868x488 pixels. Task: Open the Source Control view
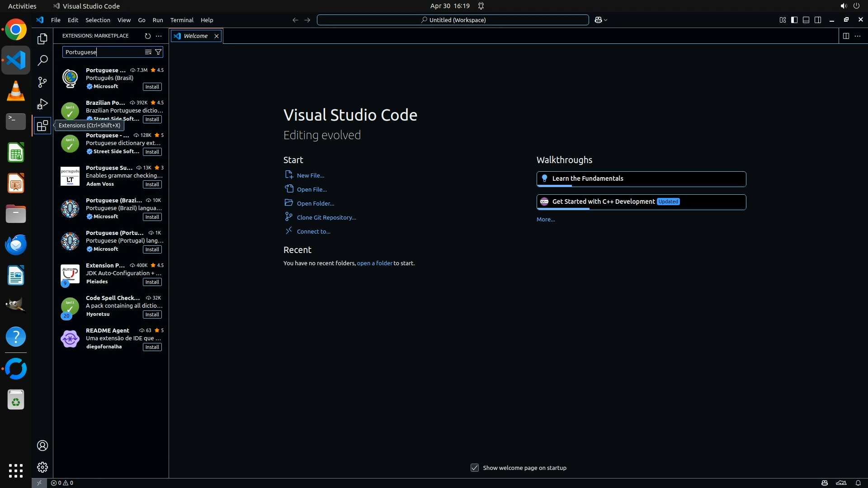click(x=42, y=82)
